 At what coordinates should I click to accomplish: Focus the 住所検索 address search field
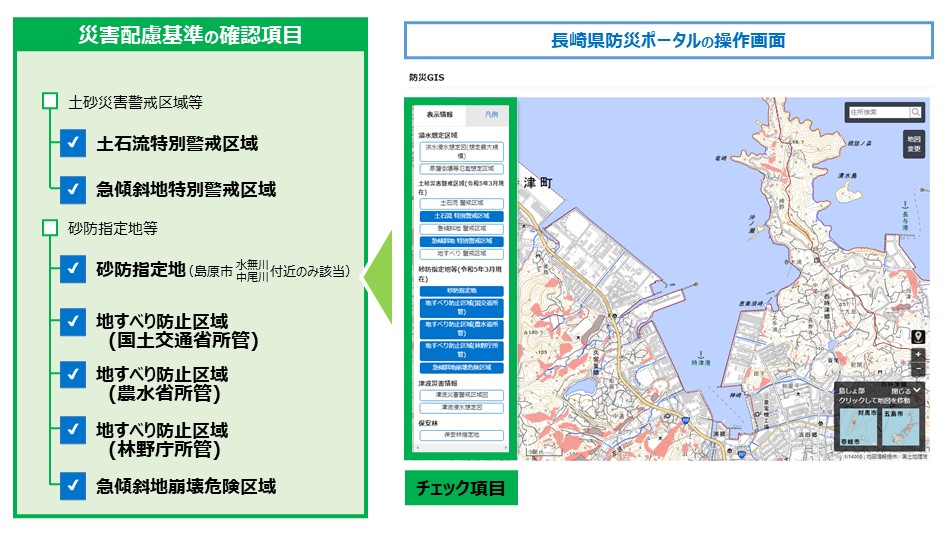[x=879, y=112]
